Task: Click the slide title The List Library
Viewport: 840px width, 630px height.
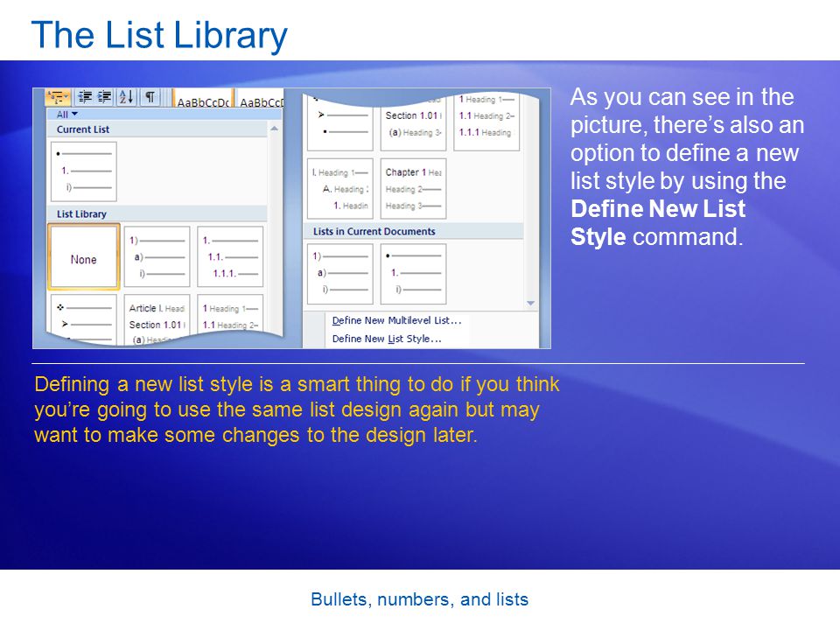Action: point(159,35)
